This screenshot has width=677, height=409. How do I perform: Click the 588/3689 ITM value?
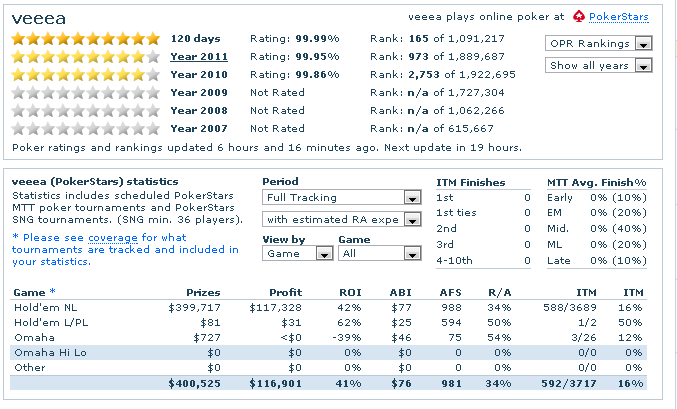pos(570,308)
